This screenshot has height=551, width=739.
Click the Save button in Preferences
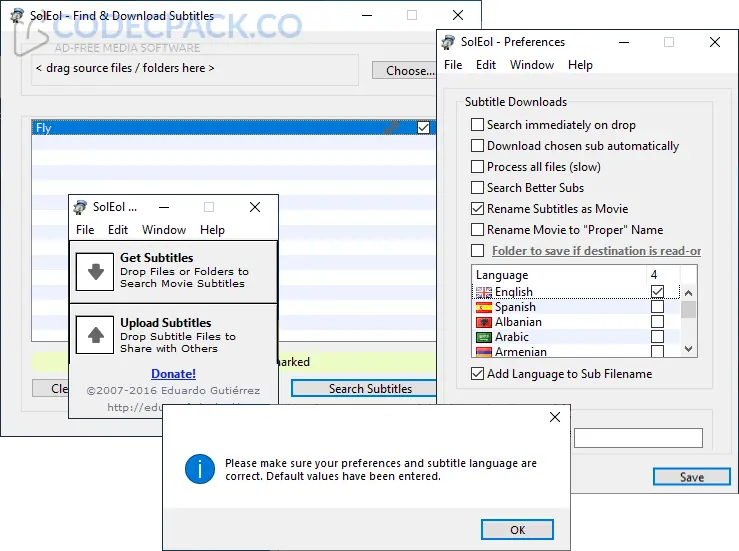[x=692, y=477]
